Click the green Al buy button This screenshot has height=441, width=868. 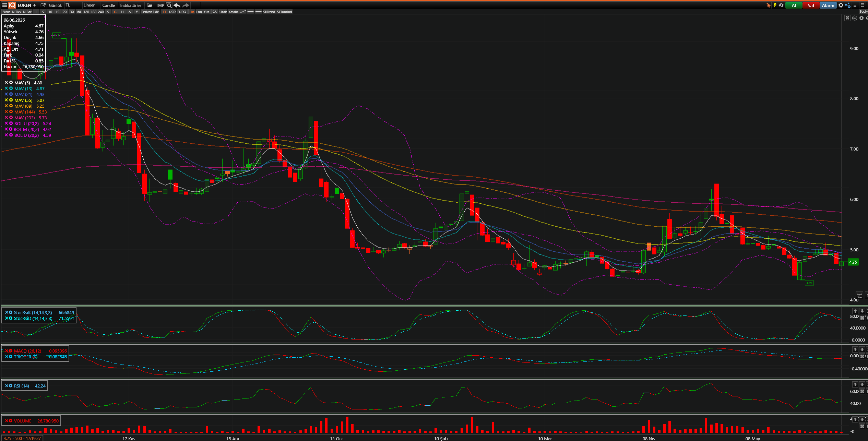794,5
